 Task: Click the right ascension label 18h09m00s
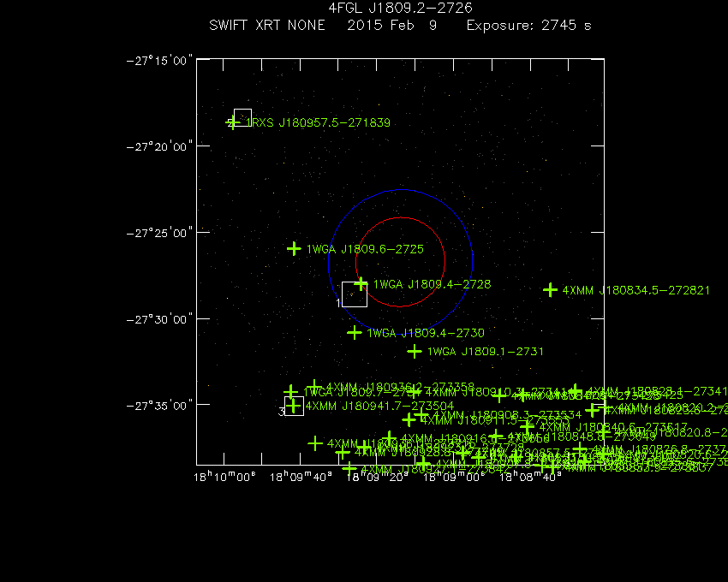(x=454, y=477)
